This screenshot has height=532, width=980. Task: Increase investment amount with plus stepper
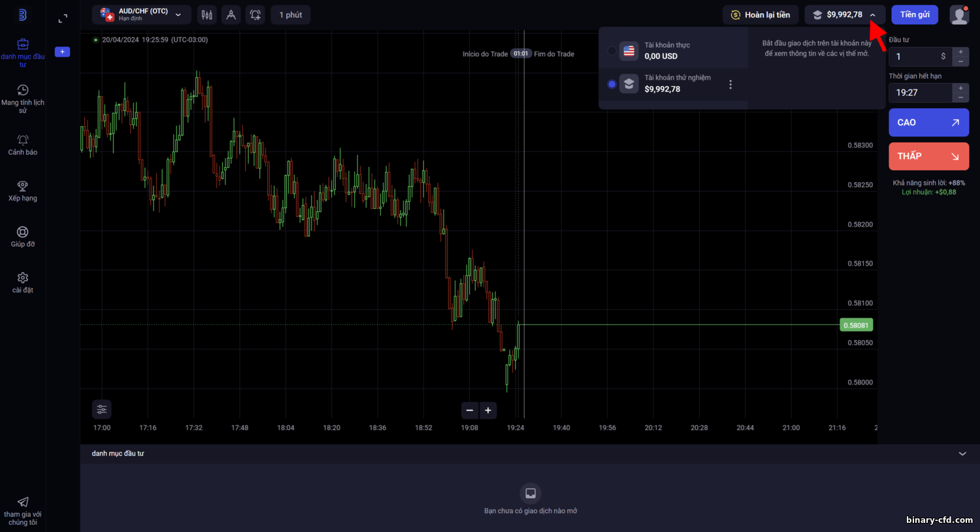tap(960, 52)
